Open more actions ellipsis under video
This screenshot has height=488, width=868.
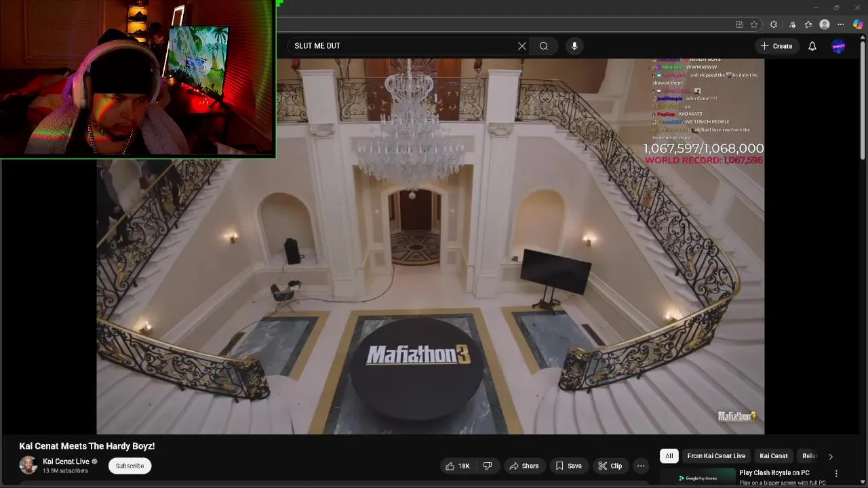pos(641,466)
